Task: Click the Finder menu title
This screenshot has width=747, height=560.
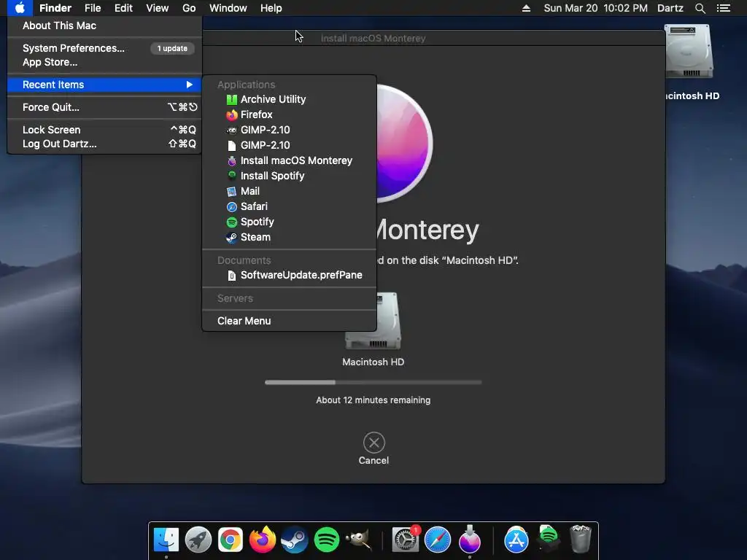Action: pyautogui.click(x=55, y=8)
